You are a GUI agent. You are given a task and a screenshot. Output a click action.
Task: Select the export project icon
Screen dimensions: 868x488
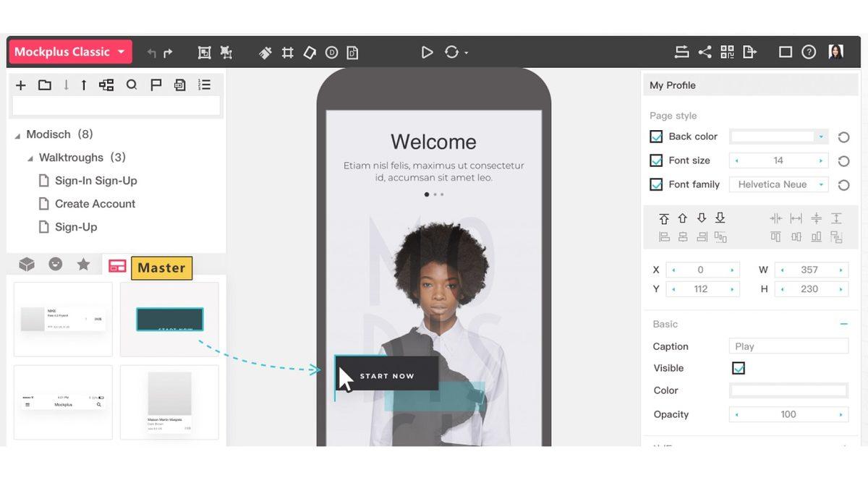point(750,52)
